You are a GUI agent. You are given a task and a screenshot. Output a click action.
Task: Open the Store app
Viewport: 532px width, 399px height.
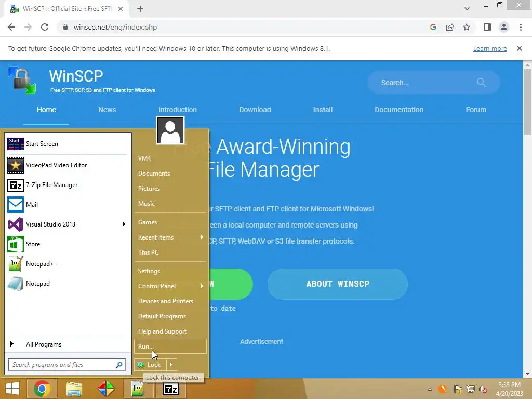(x=68, y=244)
